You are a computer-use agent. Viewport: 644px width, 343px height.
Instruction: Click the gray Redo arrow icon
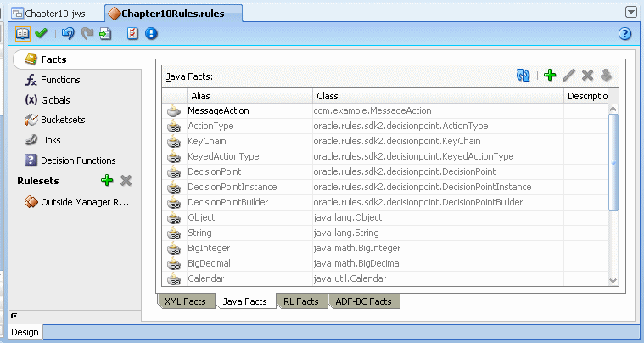click(x=87, y=33)
